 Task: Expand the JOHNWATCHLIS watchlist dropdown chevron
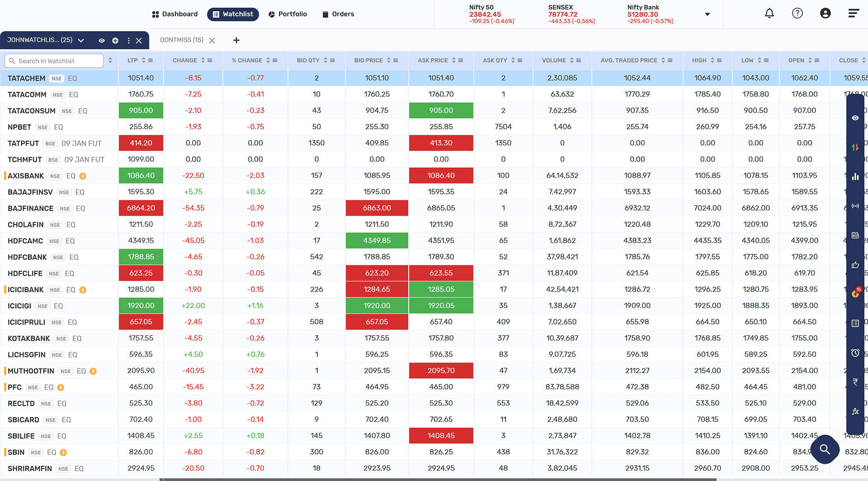click(x=81, y=41)
